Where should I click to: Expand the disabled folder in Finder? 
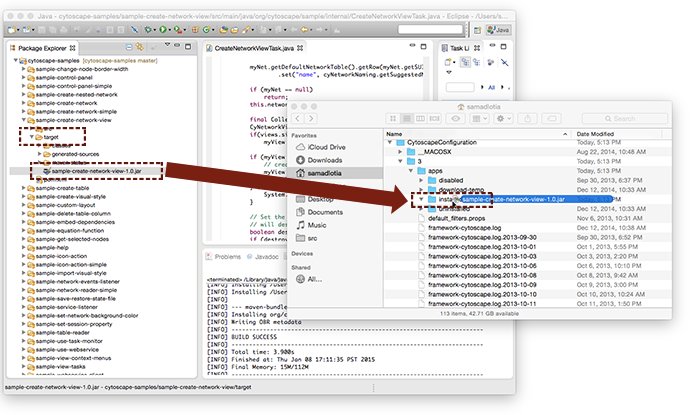click(x=421, y=180)
